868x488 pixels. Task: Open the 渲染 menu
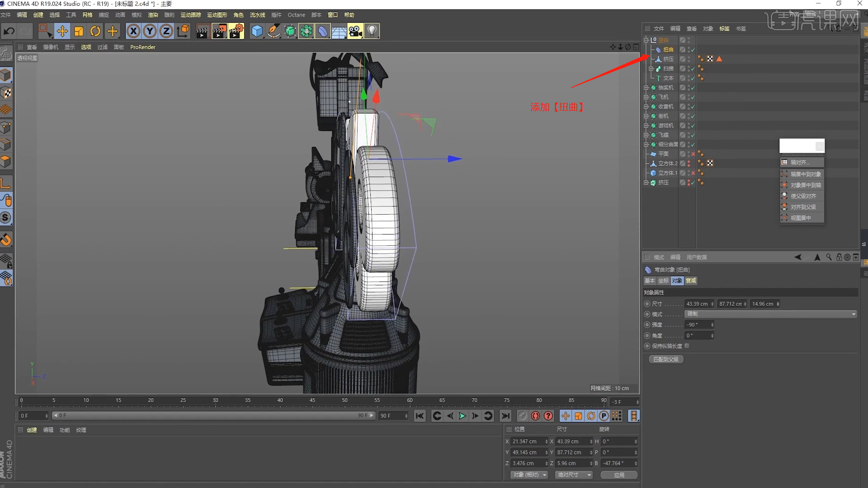click(153, 14)
